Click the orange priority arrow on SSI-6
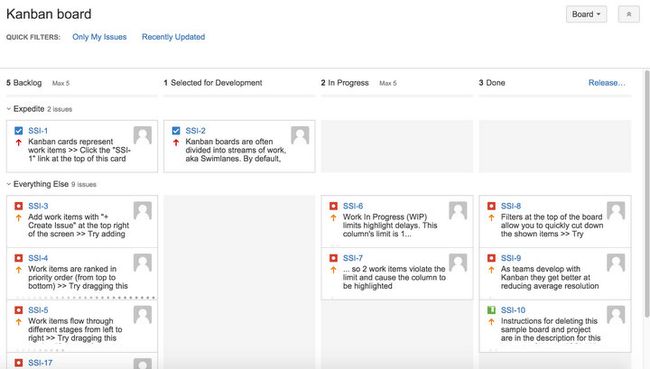 tap(333, 218)
